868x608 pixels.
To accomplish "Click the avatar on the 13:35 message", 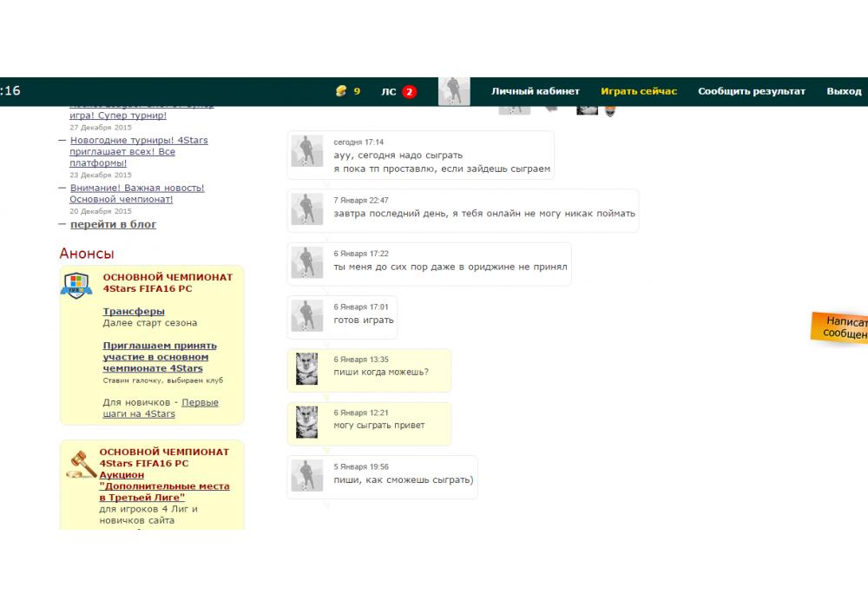I will point(306,368).
